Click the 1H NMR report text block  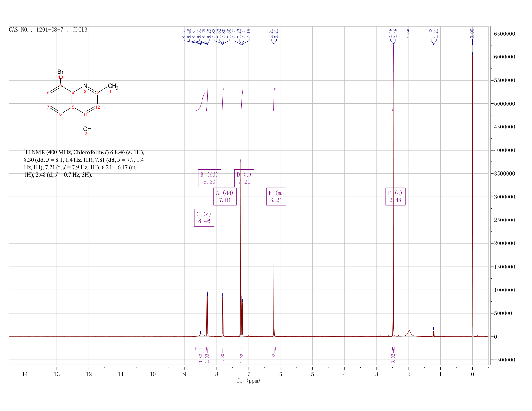click(x=84, y=163)
